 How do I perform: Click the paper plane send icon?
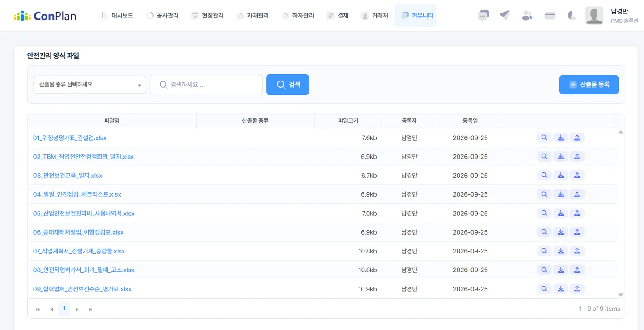point(505,15)
